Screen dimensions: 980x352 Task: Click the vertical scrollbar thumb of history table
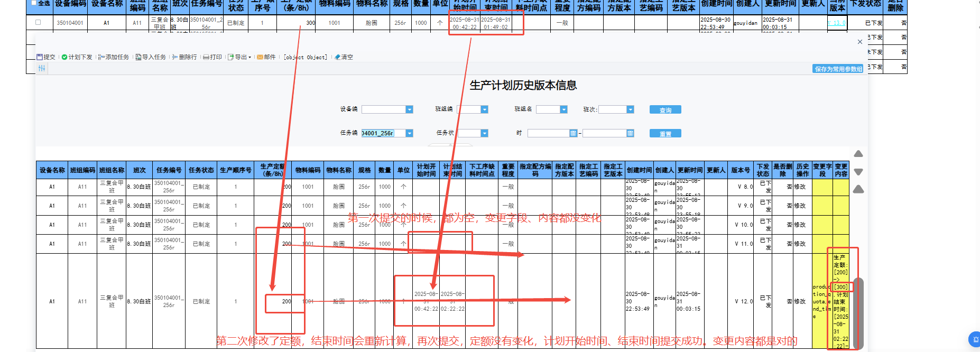point(858,313)
